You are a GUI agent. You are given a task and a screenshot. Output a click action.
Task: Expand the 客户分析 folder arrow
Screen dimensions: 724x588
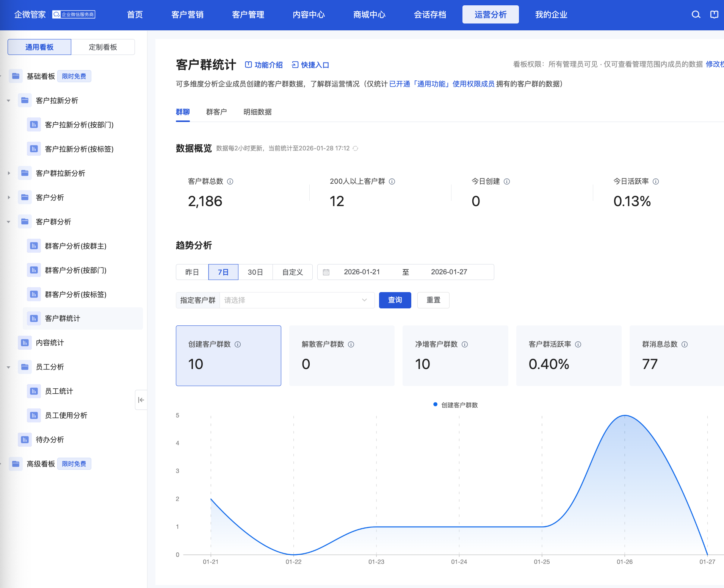click(8, 198)
